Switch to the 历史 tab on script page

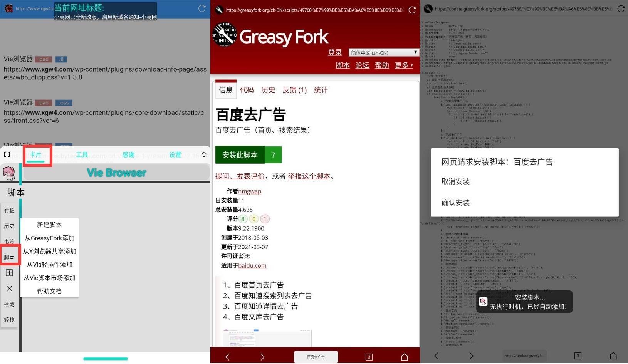(x=268, y=90)
